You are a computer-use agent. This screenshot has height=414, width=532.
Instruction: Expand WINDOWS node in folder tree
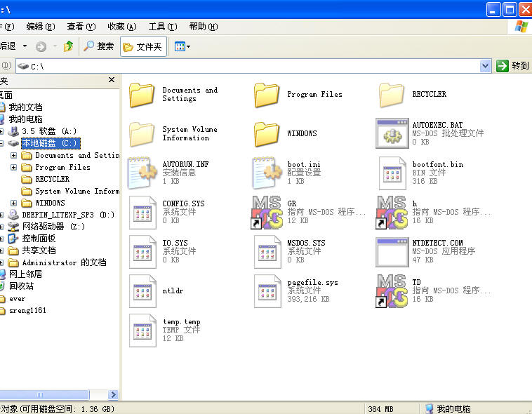pos(13,203)
